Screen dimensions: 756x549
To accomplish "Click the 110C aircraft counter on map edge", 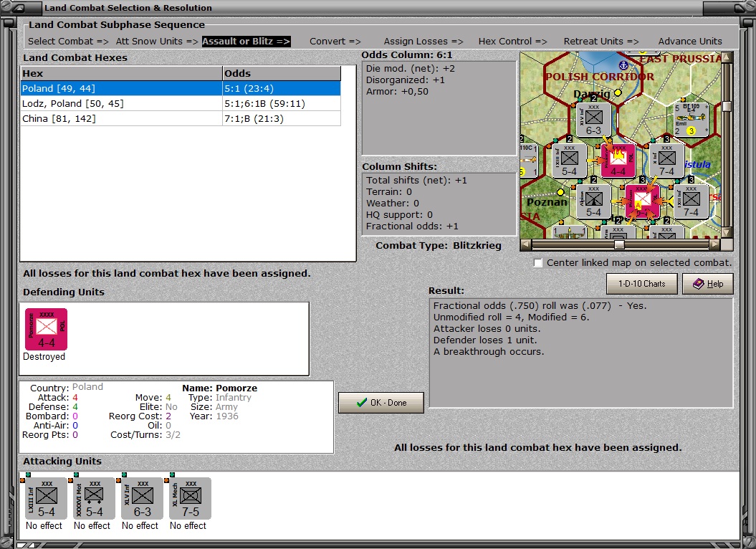I will (x=529, y=161).
